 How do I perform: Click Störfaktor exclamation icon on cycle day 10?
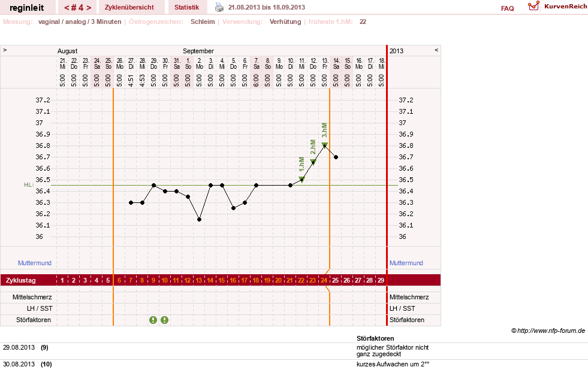pyautogui.click(x=165, y=320)
